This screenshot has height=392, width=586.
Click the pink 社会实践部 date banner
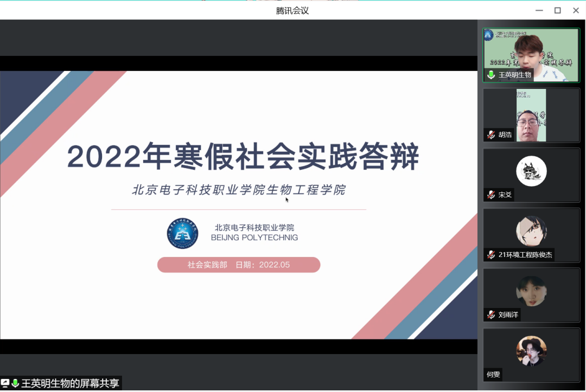click(239, 265)
